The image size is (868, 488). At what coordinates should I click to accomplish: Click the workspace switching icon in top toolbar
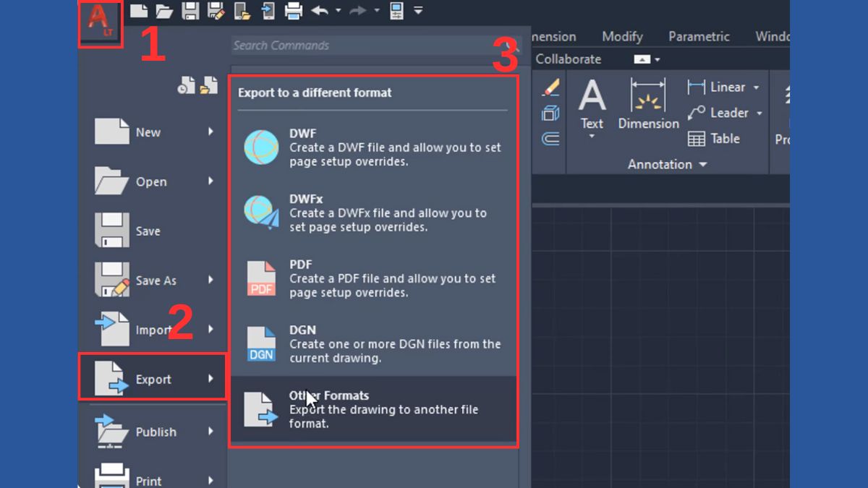coord(396,11)
